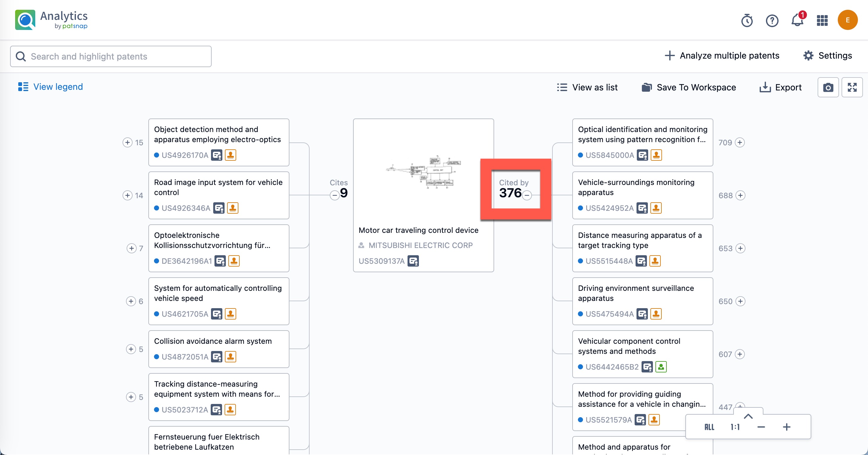
Task: Click the fullscreen expand icon
Action: tap(852, 88)
